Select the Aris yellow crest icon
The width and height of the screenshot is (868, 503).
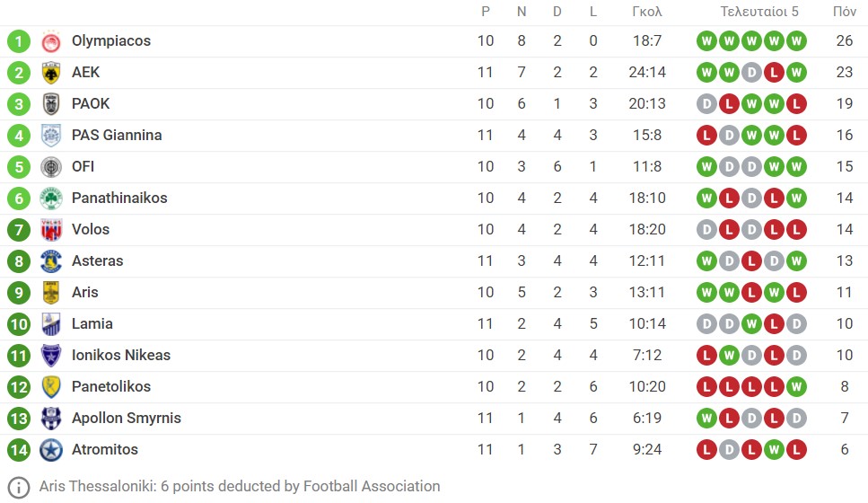[51, 293]
